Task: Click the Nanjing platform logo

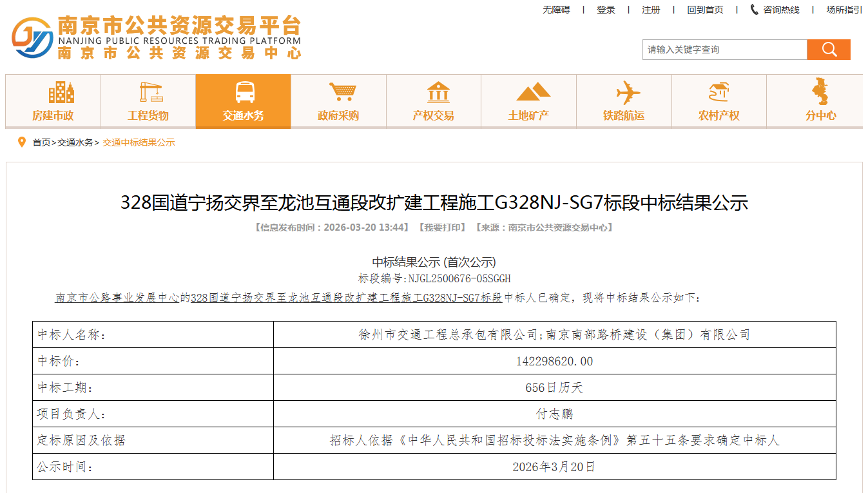Action: coord(32,37)
